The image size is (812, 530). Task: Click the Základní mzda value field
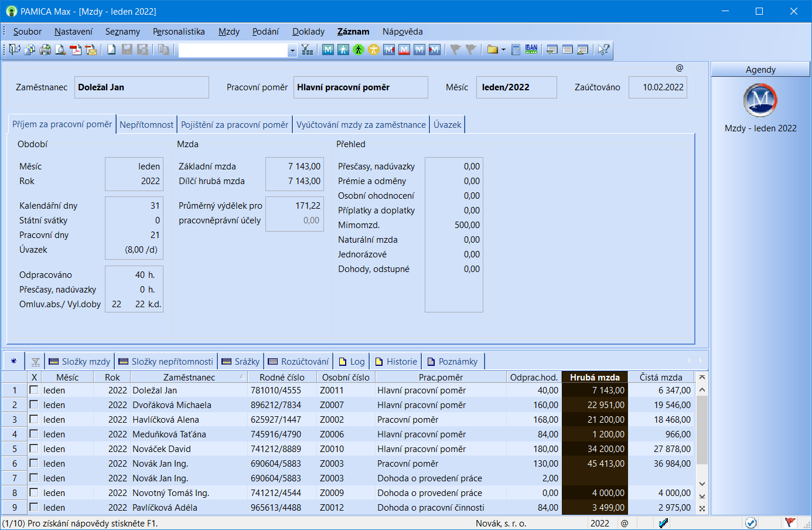tap(294, 166)
